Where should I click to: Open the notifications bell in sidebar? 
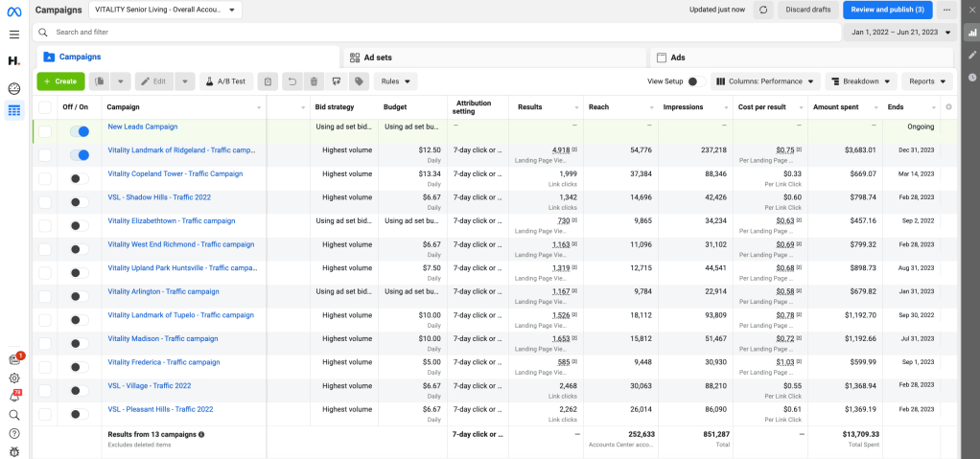coord(14,396)
